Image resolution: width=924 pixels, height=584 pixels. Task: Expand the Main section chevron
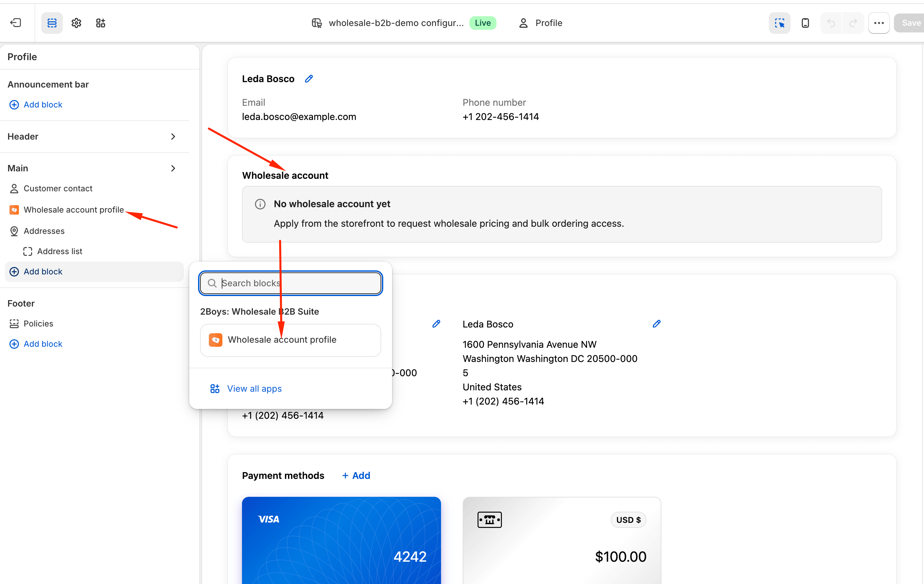[173, 168]
